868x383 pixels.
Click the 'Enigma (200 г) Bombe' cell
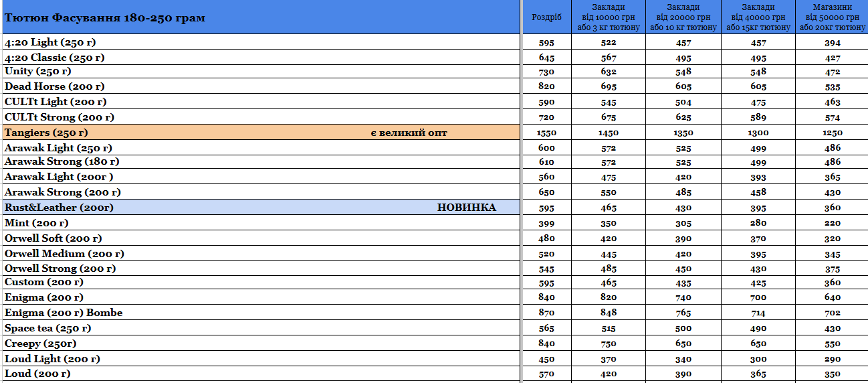tap(260, 313)
